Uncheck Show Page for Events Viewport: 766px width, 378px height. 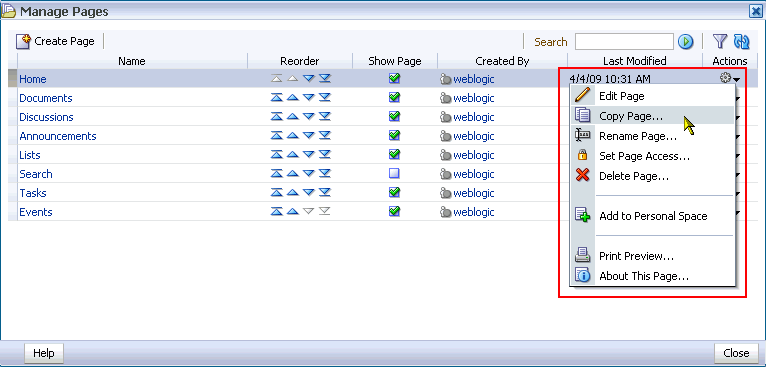(394, 211)
